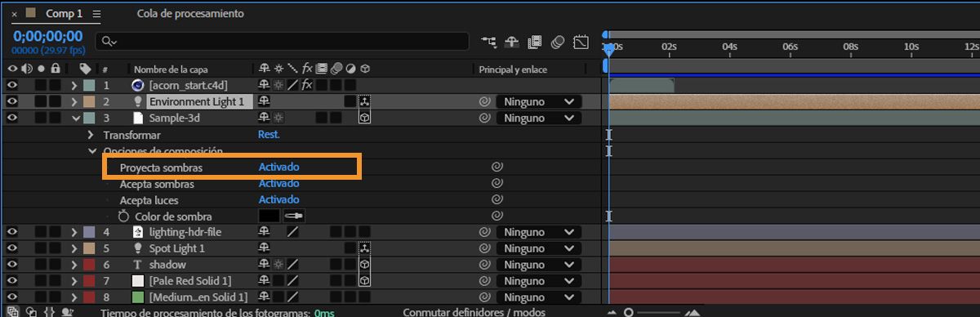Viewport: 980px width, 317px height.
Task: Open the composition mini-flowchart
Action: [x=490, y=41]
